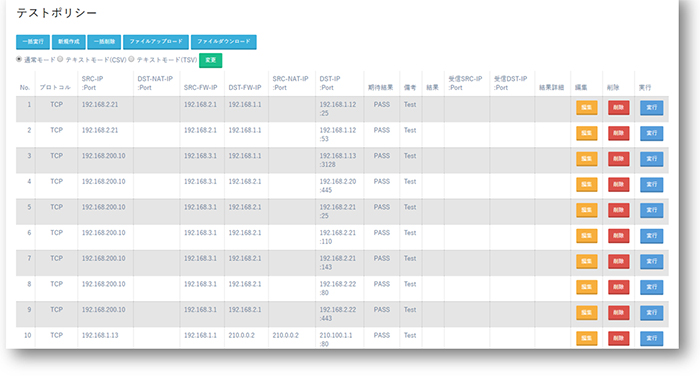Run row 8 with blue 実行 button
Viewport: 700px width, 376px height.
point(651,287)
